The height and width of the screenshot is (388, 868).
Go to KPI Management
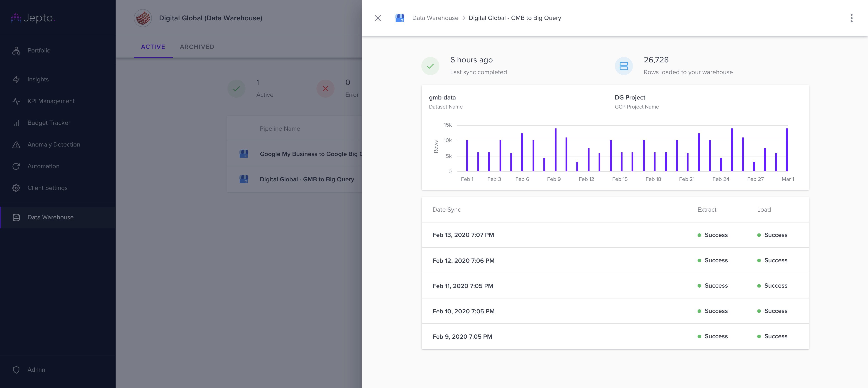(58, 101)
